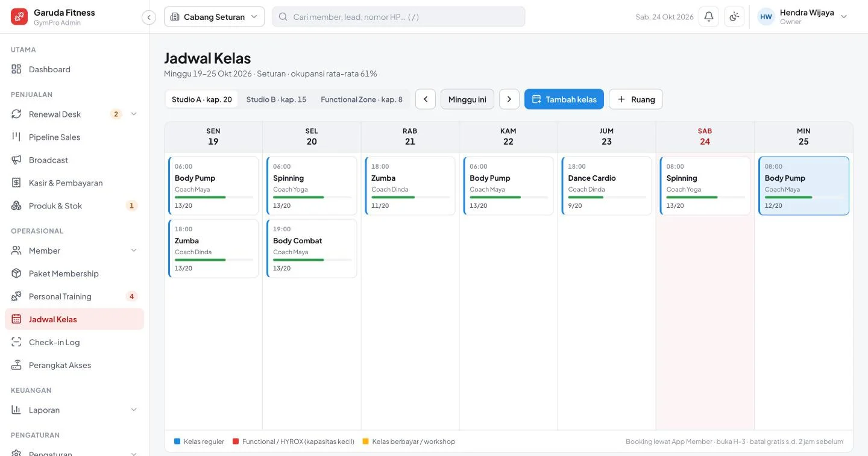Go to the previous week arrow

click(426, 99)
